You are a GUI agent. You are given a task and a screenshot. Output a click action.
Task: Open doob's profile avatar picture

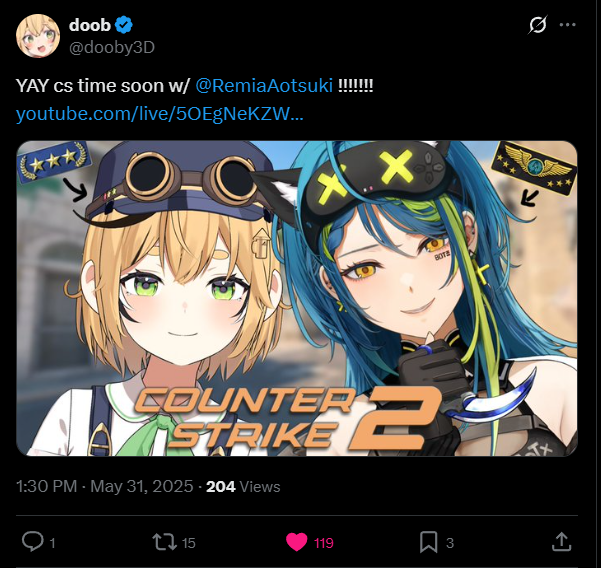coord(38,36)
